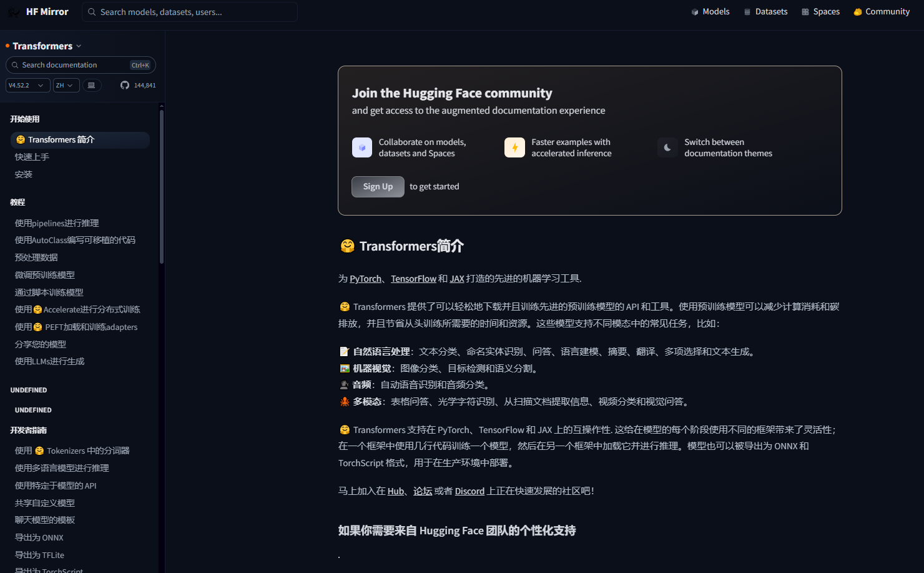Follow the Discord link
924x573 pixels.
[x=469, y=491]
